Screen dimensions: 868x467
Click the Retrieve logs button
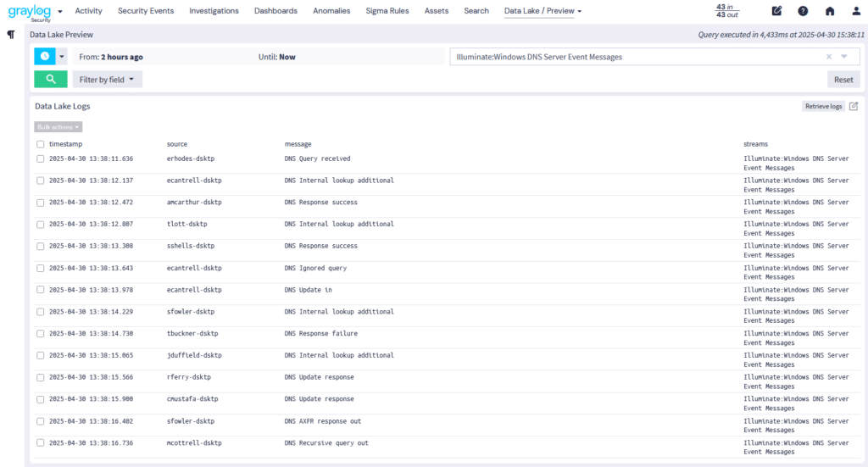(x=823, y=106)
